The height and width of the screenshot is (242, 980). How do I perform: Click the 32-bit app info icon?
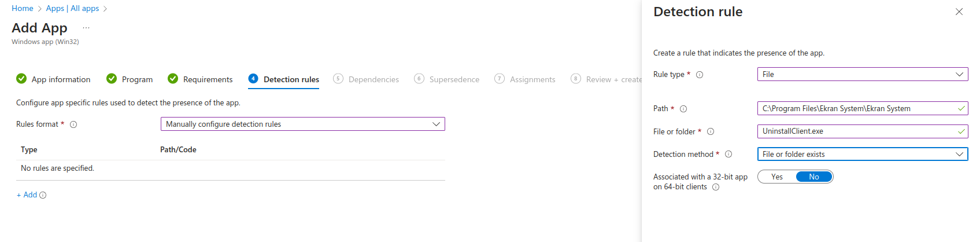coord(716,187)
